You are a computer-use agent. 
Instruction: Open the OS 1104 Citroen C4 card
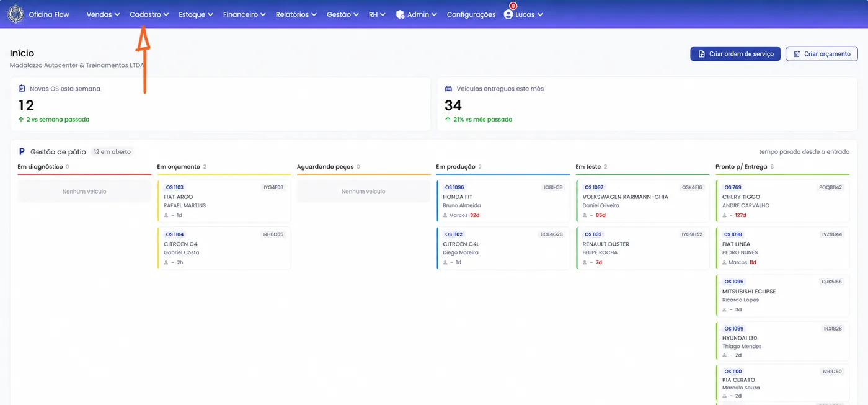point(224,249)
